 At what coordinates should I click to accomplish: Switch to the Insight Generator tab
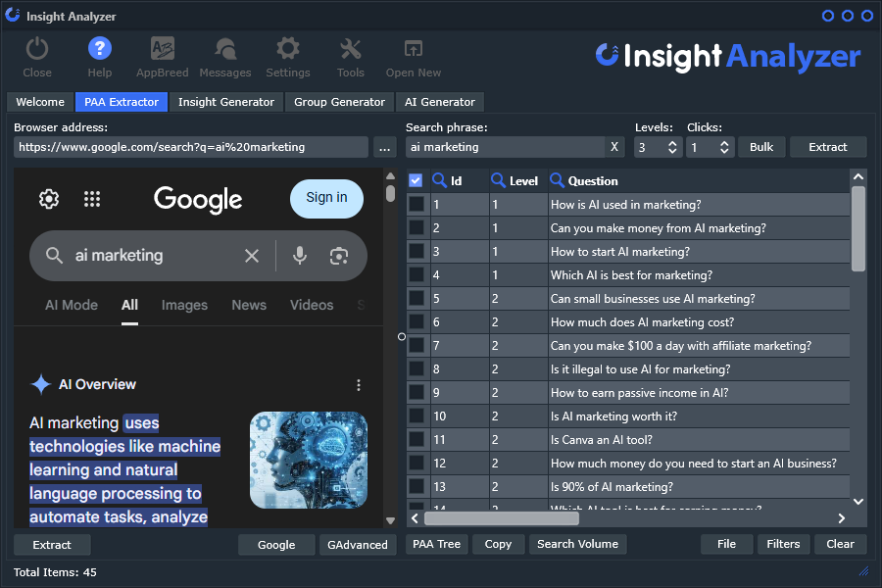pyautogui.click(x=225, y=102)
